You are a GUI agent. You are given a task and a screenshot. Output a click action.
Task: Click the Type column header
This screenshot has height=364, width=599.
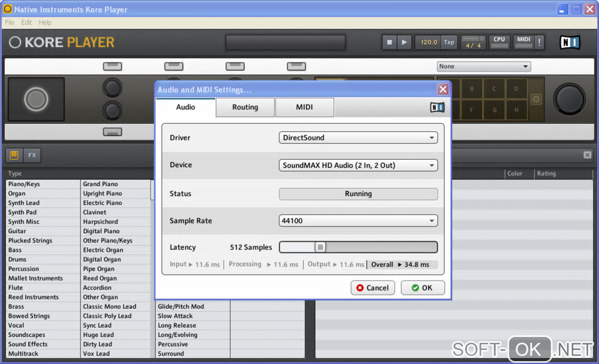coord(15,173)
